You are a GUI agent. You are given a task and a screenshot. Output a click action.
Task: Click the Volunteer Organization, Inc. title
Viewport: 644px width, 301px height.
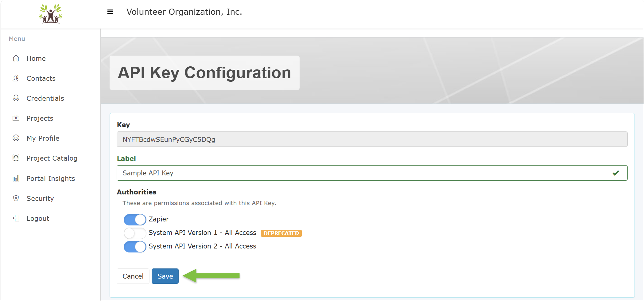coord(184,12)
